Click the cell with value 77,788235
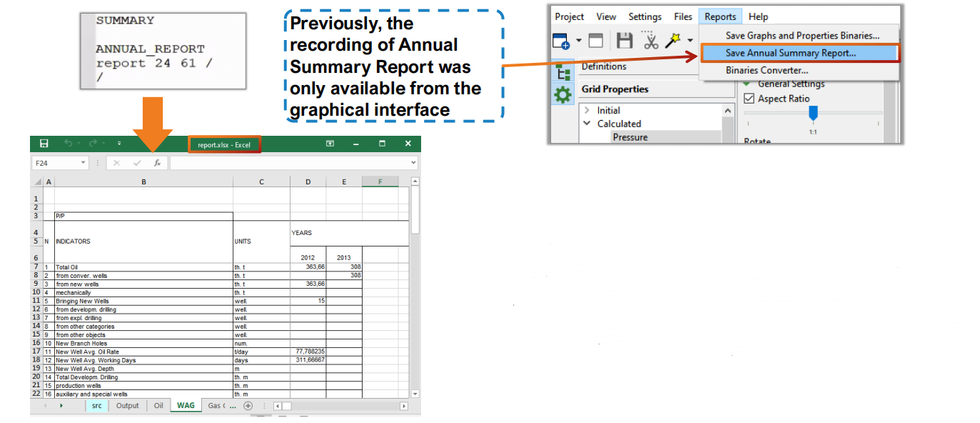The height and width of the screenshot is (423, 980). click(x=308, y=352)
